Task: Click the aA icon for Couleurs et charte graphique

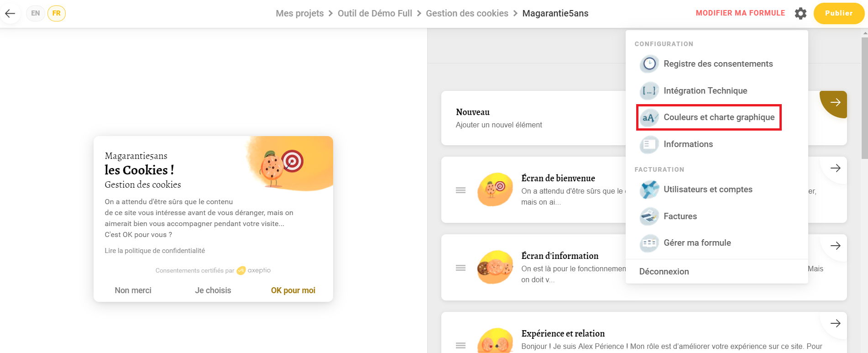Action: [649, 117]
